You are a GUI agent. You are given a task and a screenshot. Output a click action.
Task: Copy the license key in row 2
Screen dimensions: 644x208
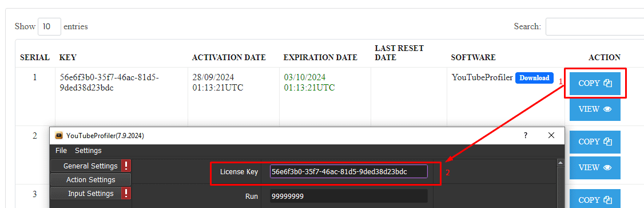click(x=595, y=142)
